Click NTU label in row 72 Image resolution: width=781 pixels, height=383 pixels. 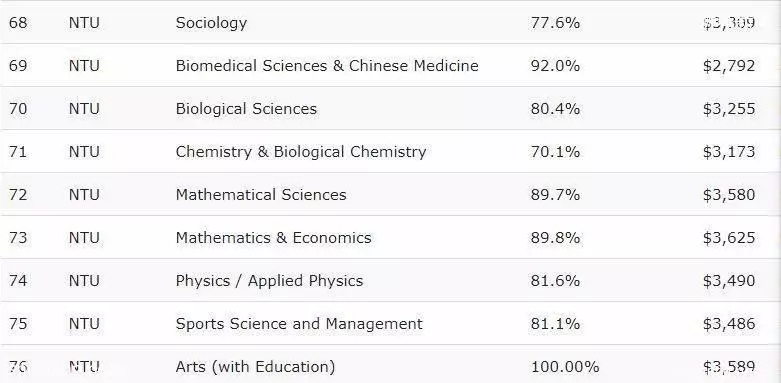[x=84, y=194]
